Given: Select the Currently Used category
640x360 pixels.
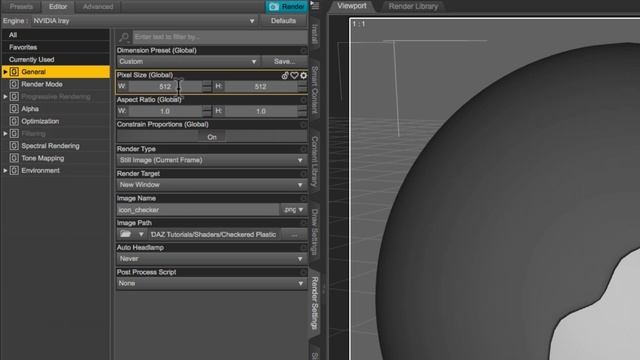Looking at the screenshot, I should [56, 60].
